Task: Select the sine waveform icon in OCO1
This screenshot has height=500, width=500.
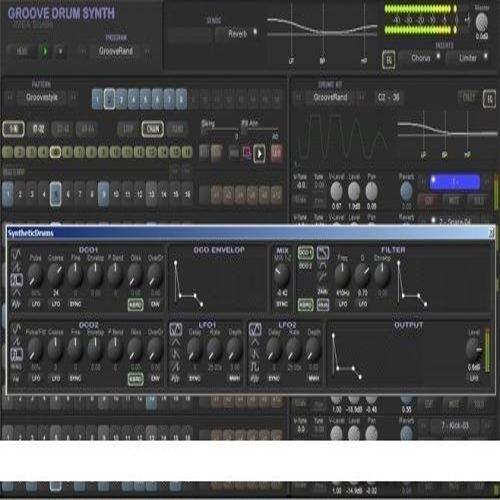Action: [16, 255]
